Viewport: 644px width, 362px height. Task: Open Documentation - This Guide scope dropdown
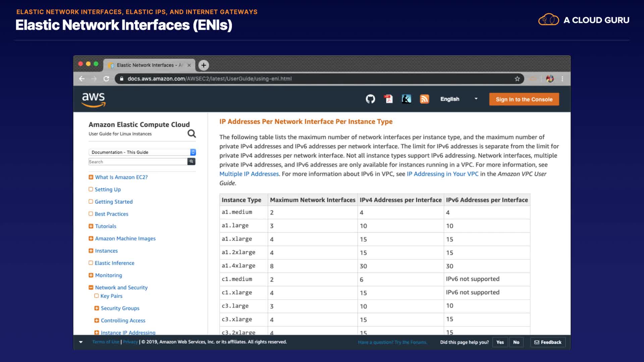pos(142,152)
